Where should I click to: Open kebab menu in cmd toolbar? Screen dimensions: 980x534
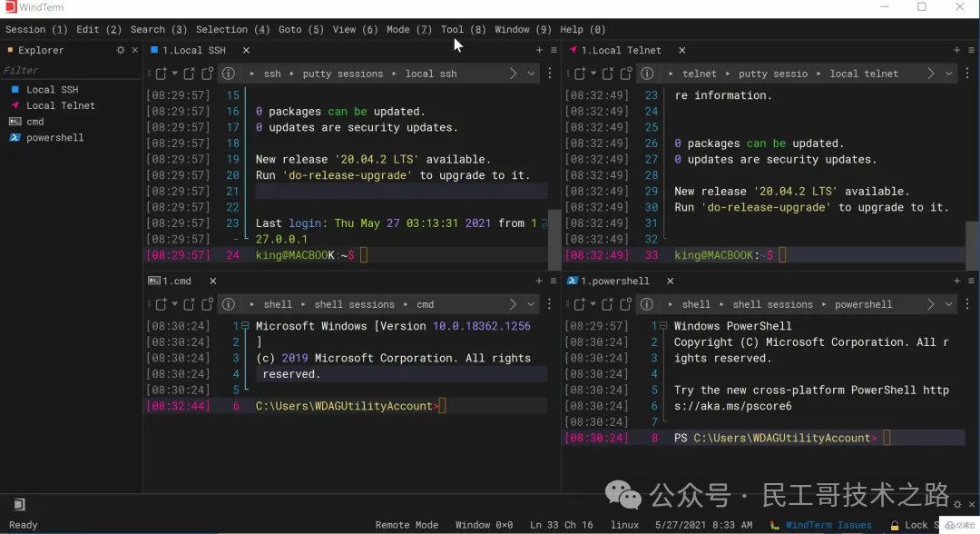point(549,304)
